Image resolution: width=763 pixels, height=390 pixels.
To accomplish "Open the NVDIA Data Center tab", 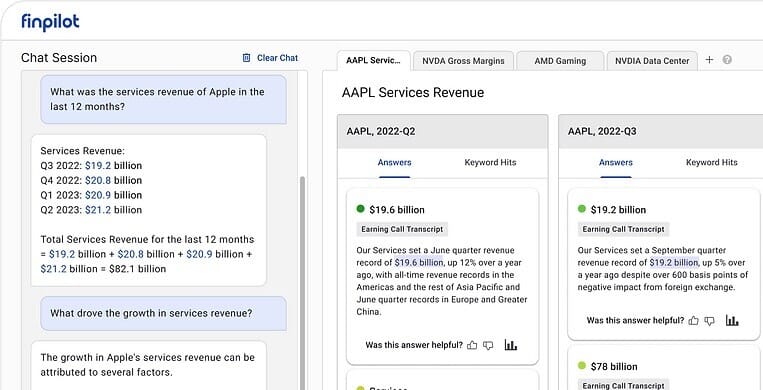I will click(x=652, y=61).
